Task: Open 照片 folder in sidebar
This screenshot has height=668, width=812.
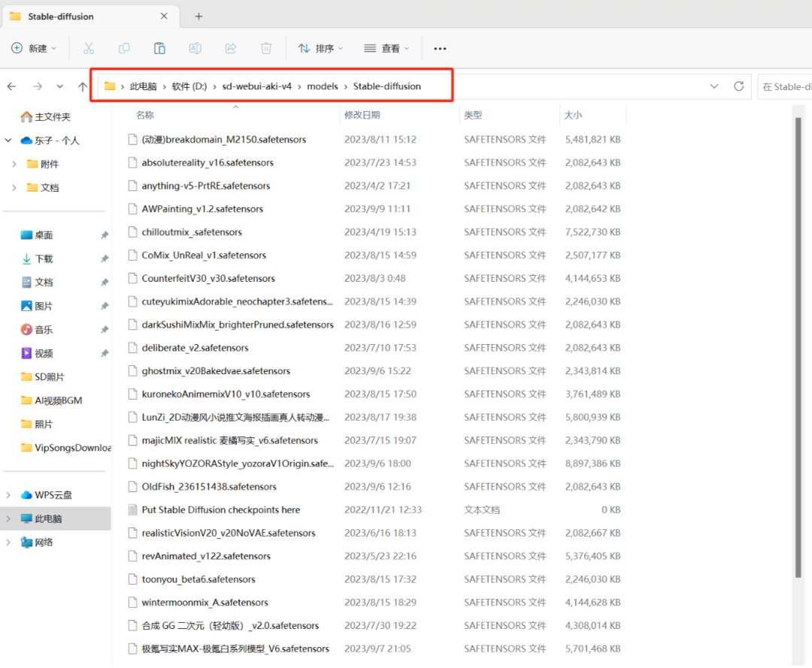Action: [x=37, y=425]
